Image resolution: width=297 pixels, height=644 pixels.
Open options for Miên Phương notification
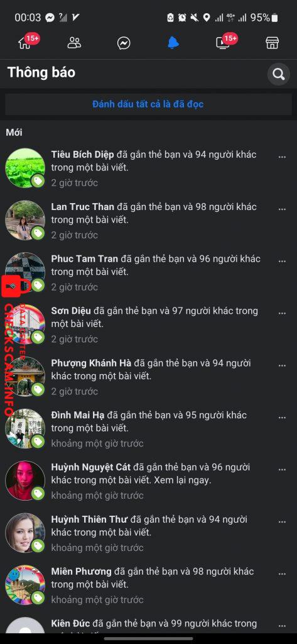click(282, 574)
